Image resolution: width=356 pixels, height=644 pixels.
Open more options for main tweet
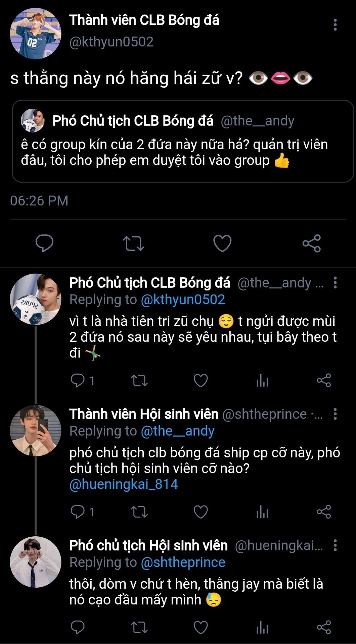pos(335,25)
